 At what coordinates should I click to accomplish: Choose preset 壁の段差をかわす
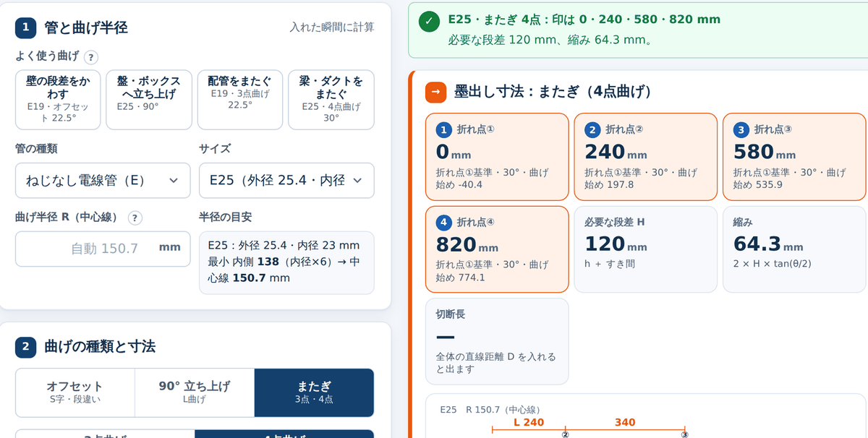pyautogui.click(x=58, y=100)
